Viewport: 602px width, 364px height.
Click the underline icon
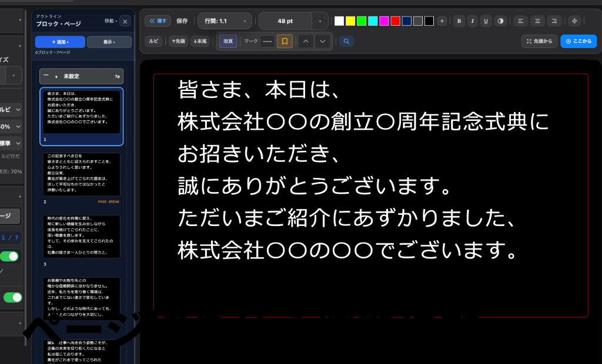(486, 21)
